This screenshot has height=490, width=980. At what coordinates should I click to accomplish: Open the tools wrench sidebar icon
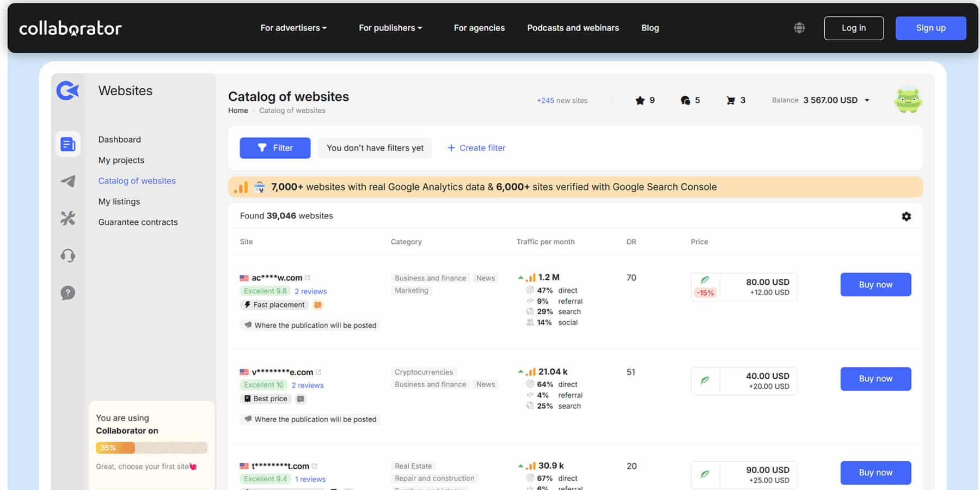point(68,218)
